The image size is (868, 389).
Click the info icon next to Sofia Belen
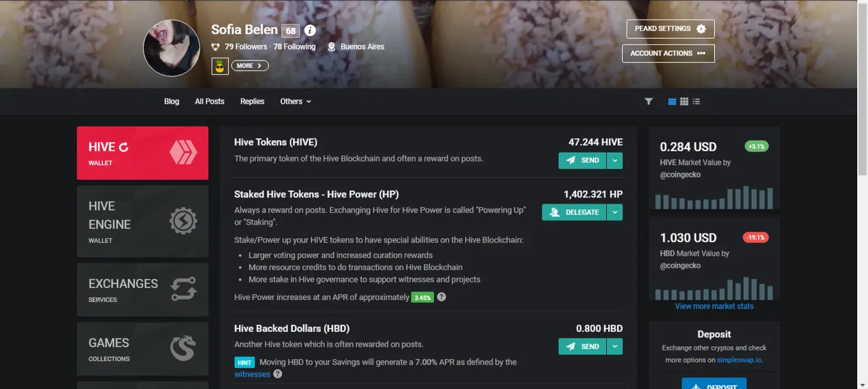pos(310,31)
